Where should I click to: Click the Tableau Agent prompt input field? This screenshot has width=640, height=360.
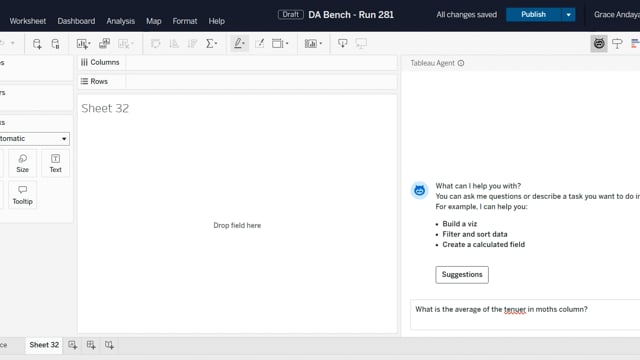[x=525, y=314]
